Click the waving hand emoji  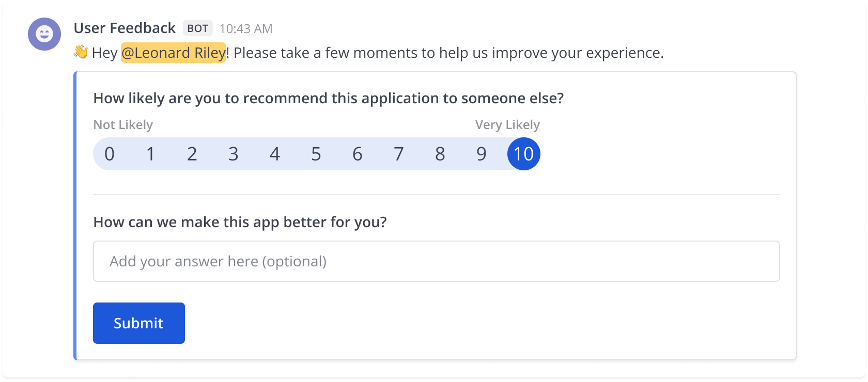81,52
